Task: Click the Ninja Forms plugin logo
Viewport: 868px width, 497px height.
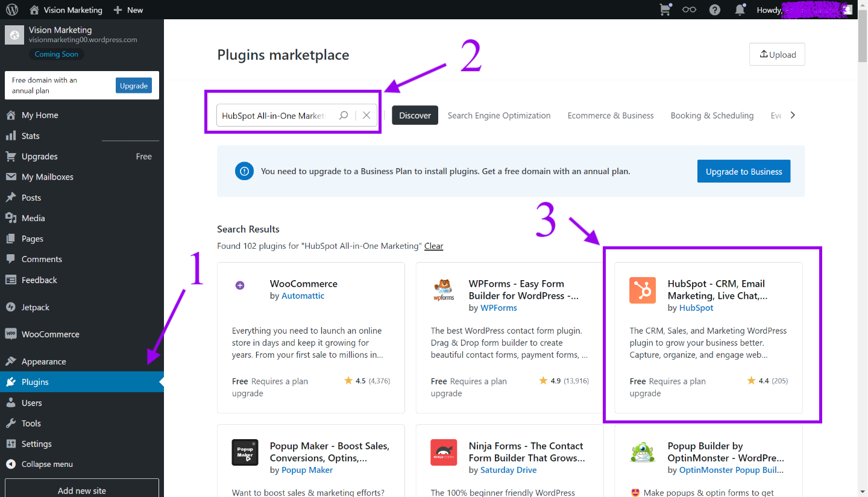Action: pos(444,452)
